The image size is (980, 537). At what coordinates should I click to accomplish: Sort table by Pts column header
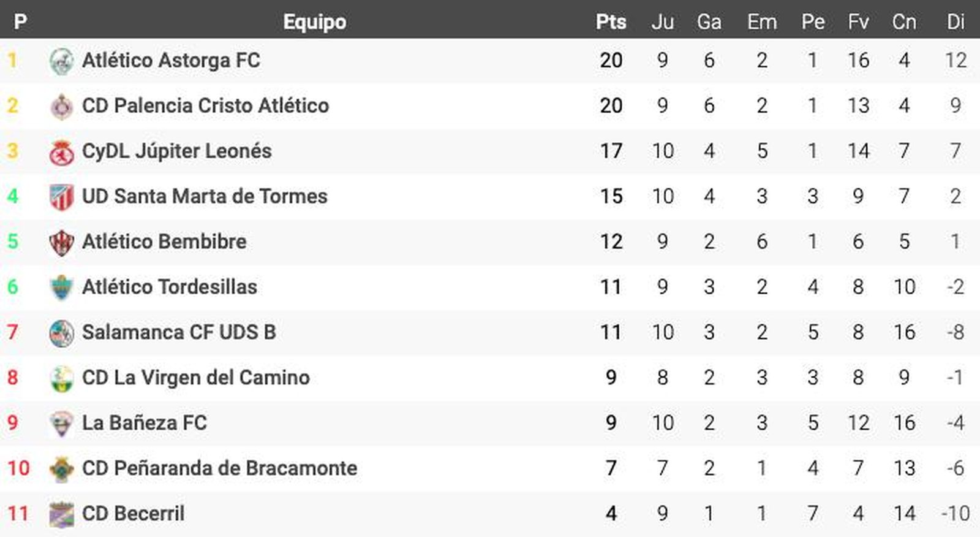[611, 22]
